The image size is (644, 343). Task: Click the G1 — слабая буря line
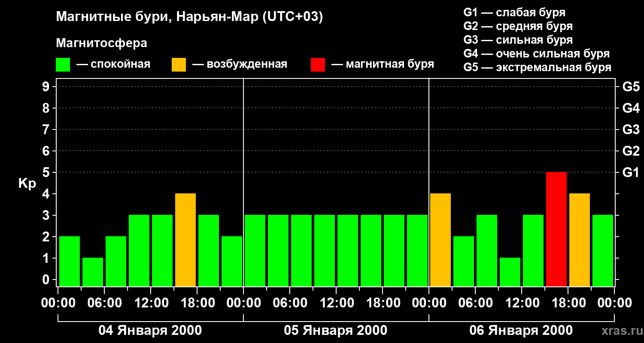pyautogui.click(x=514, y=12)
